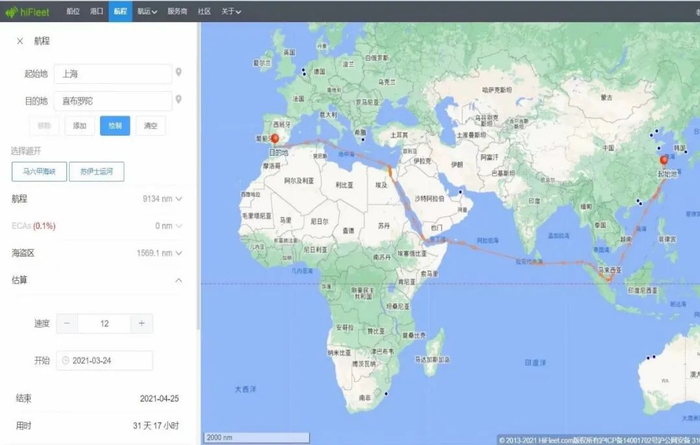Click the orange Suez Canal route segment
Image resolution: width=700 pixels, height=445 pixels.
(x=390, y=171)
